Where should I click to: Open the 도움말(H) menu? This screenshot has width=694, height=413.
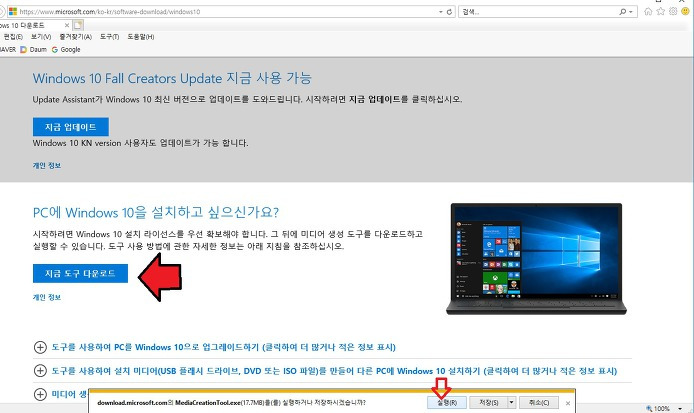coord(141,37)
